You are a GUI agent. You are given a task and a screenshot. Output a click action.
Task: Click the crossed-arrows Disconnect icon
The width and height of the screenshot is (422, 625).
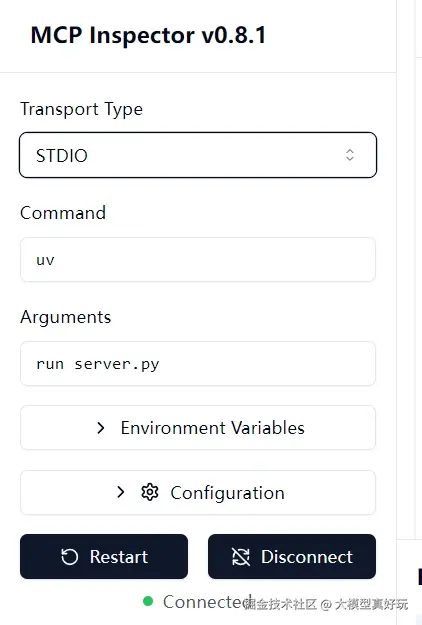(x=241, y=557)
